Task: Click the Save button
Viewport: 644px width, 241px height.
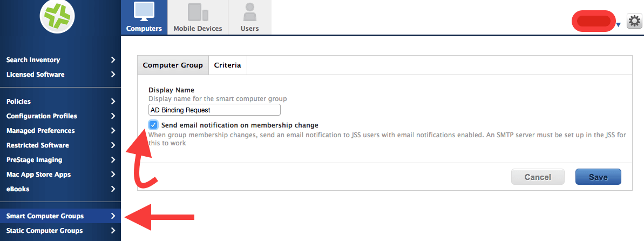Action: tap(599, 177)
